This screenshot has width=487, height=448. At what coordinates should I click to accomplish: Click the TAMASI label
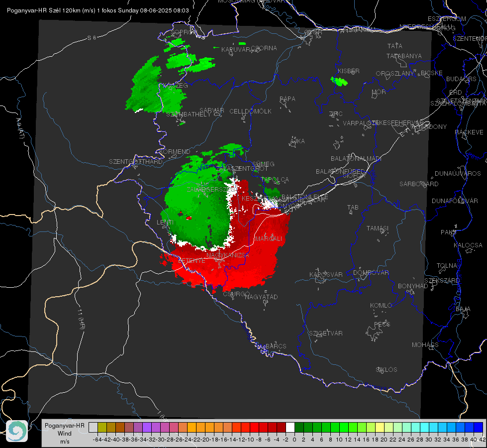(378, 228)
